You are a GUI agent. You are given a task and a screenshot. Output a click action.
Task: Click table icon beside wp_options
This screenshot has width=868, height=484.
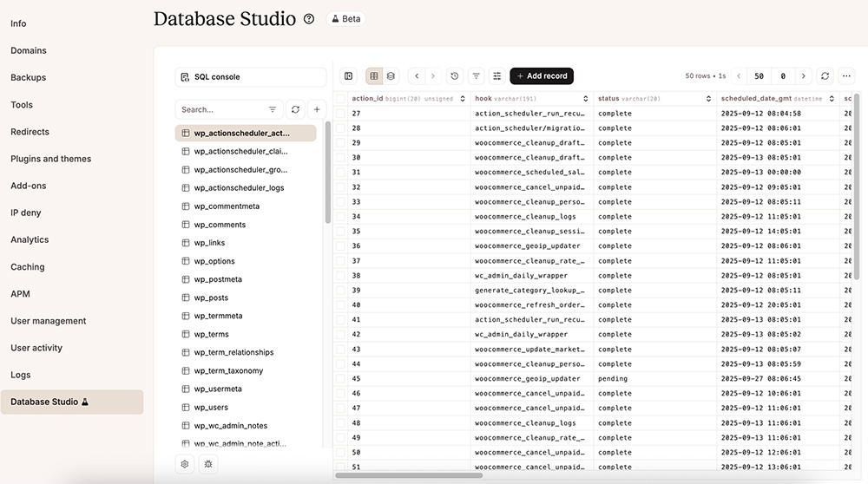[186, 261]
